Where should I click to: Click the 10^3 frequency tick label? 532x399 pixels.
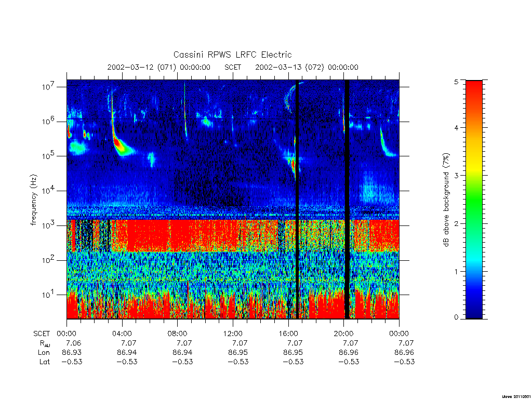pos(48,225)
